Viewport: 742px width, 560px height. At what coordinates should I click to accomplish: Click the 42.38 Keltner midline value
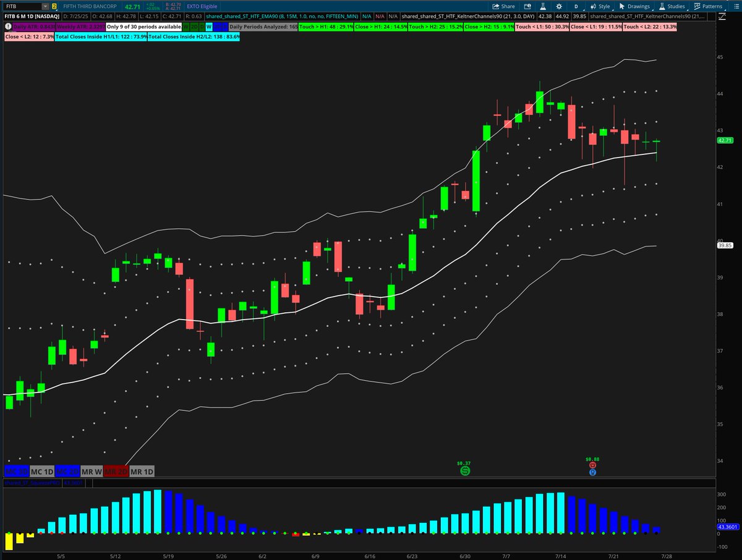[547, 16]
